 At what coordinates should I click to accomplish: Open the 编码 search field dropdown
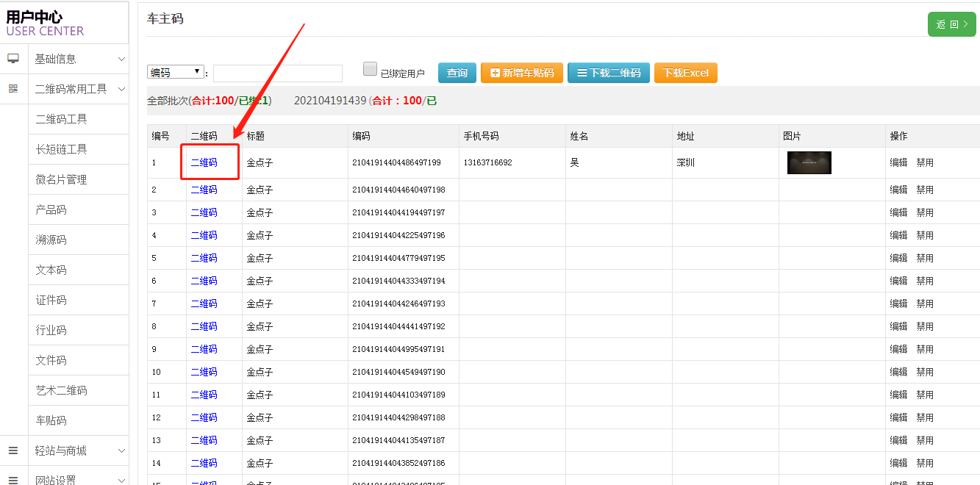click(x=176, y=72)
